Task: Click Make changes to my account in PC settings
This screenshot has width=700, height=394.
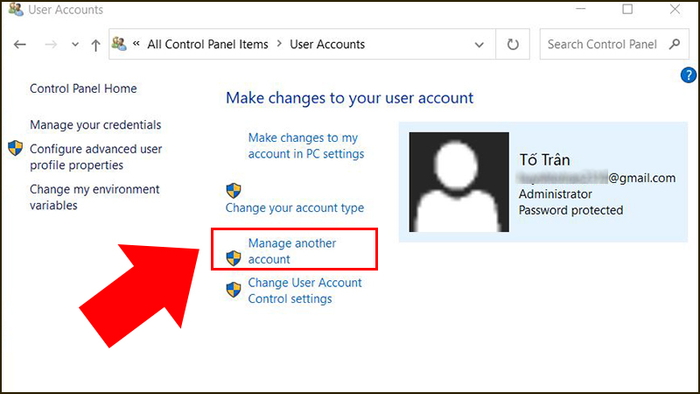Action: click(x=306, y=145)
